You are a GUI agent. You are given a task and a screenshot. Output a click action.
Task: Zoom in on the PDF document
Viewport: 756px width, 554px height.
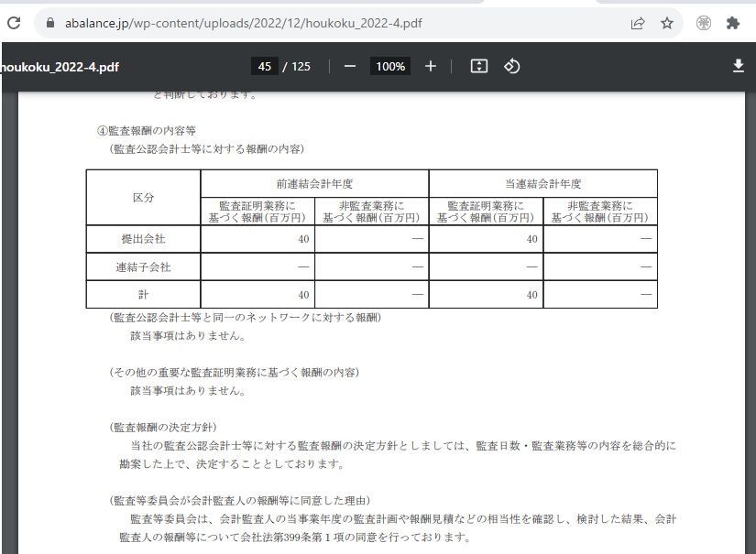(x=428, y=66)
